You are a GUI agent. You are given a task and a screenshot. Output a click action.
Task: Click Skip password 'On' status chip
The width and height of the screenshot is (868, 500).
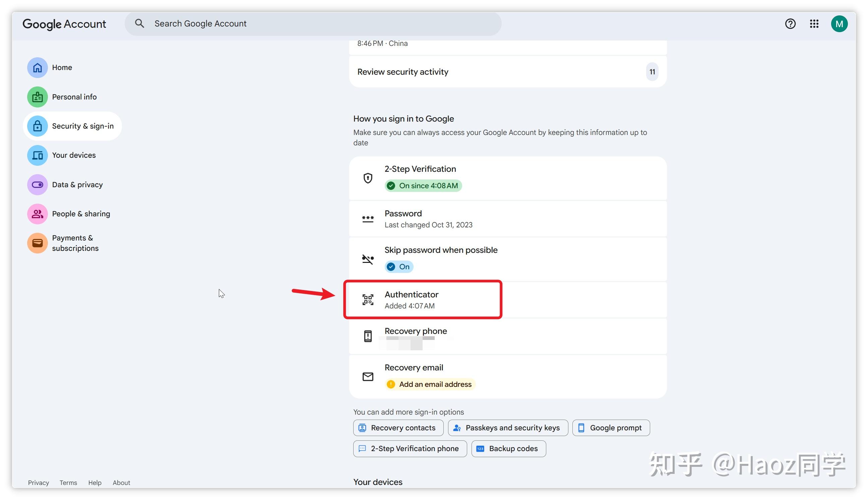point(398,267)
